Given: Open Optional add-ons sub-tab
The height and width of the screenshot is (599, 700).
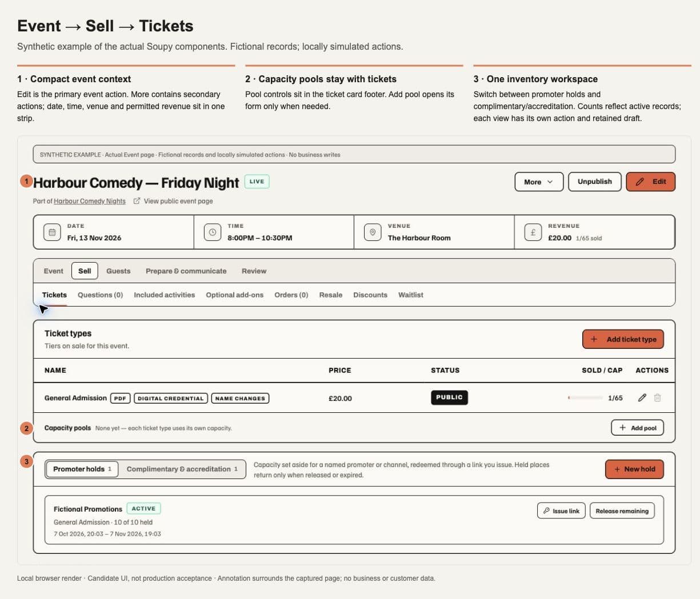Looking at the screenshot, I should coord(235,295).
